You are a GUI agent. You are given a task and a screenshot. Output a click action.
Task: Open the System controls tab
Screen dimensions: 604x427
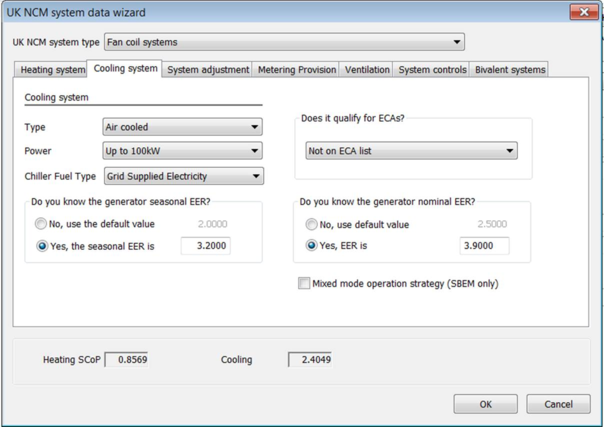(432, 70)
